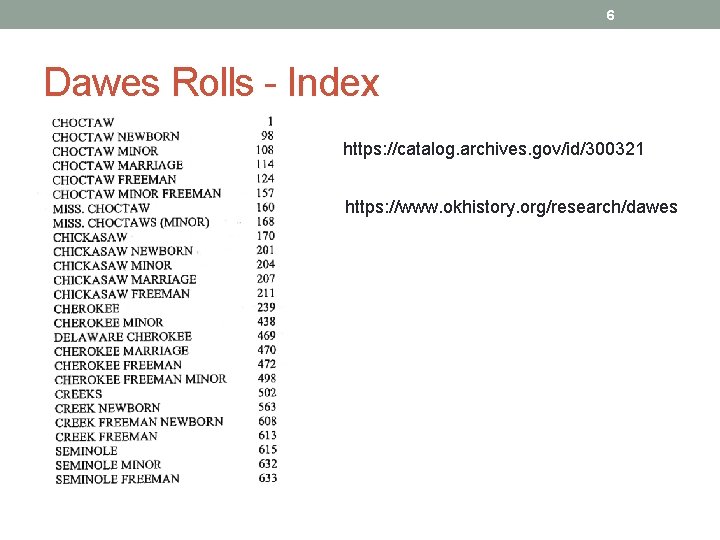This screenshot has width=720, height=540.
Task: Select the SEMINOLE entry
Action: tap(86, 451)
